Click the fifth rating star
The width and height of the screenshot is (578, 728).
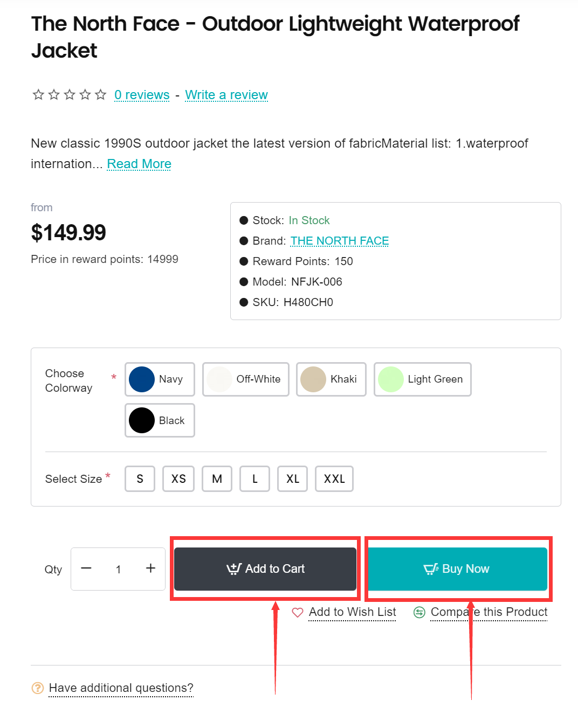pos(101,95)
